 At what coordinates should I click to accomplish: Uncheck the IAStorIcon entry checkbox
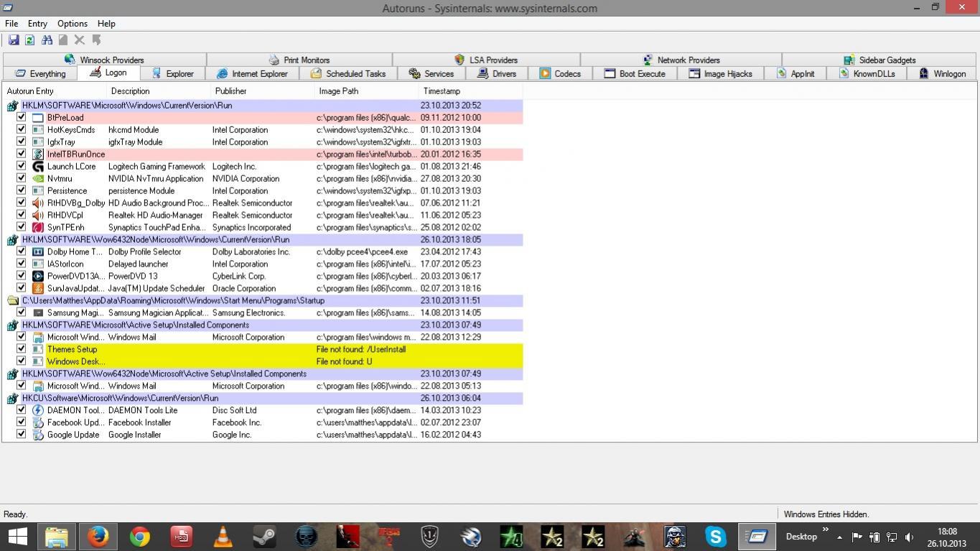(21, 264)
